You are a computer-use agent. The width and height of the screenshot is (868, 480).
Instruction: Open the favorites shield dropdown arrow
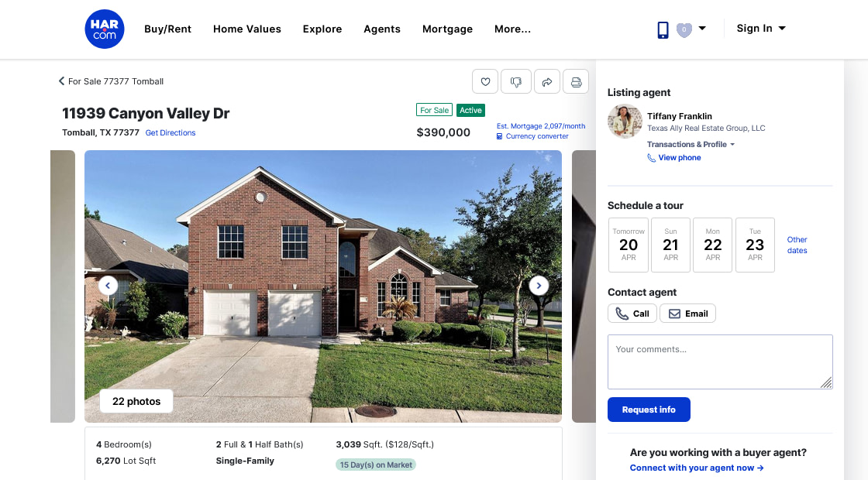point(702,28)
